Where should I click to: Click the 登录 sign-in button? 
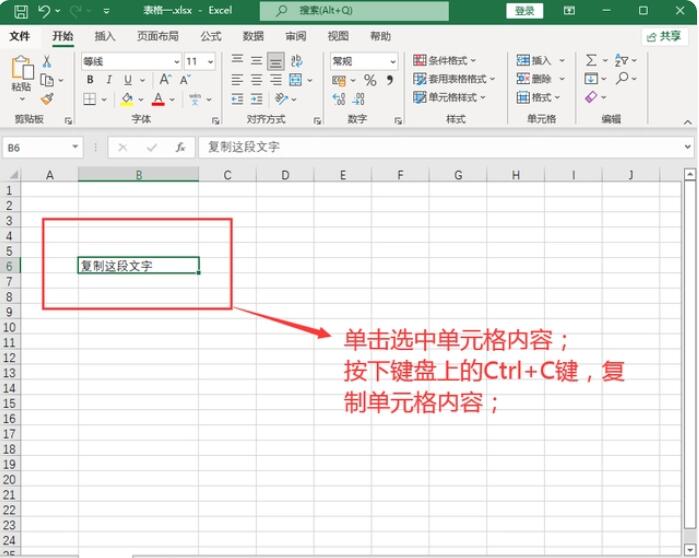click(524, 11)
